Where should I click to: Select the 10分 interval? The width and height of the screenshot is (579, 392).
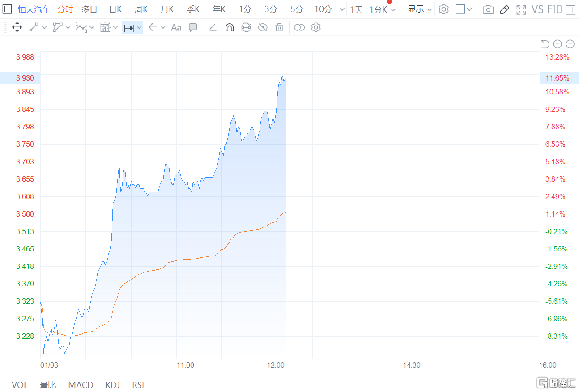tap(323, 9)
